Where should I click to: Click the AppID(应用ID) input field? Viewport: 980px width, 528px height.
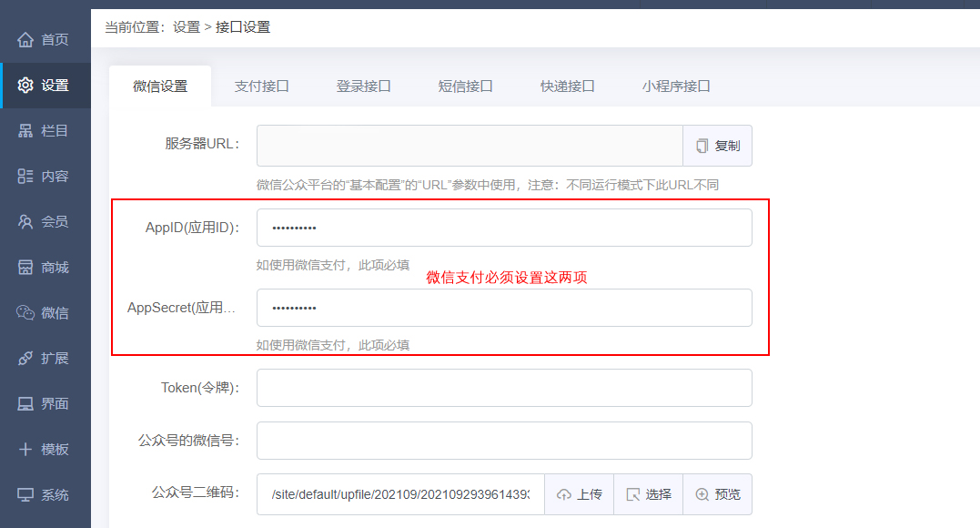pos(504,228)
